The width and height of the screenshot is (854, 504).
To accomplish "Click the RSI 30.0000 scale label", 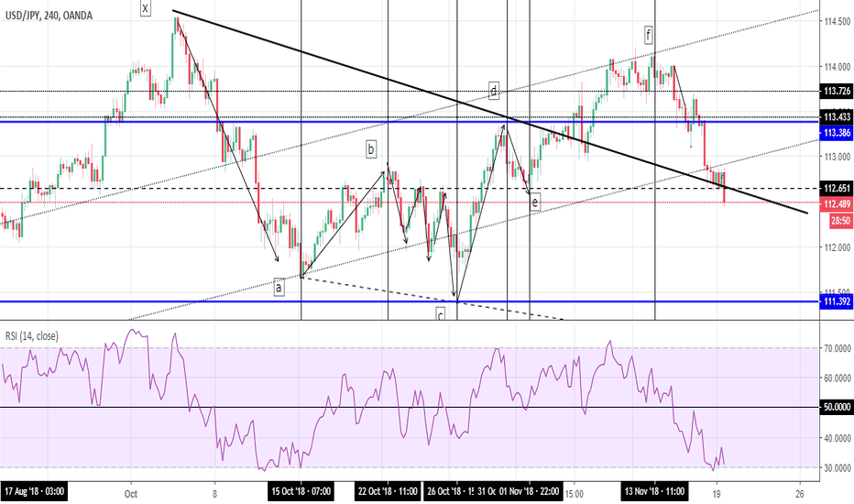I will (x=836, y=467).
